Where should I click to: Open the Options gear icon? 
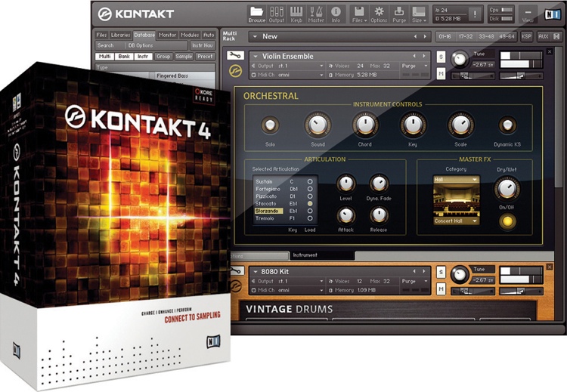[379, 13]
